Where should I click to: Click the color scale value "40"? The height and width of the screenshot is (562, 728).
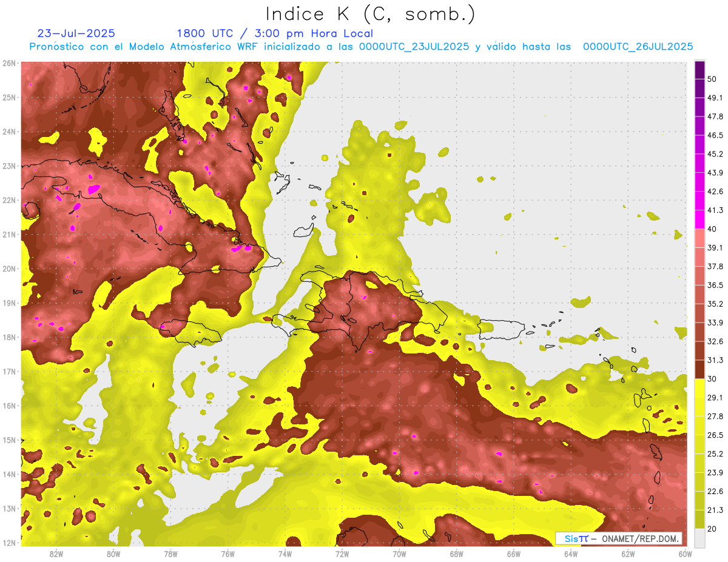pyautogui.click(x=713, y=229)
